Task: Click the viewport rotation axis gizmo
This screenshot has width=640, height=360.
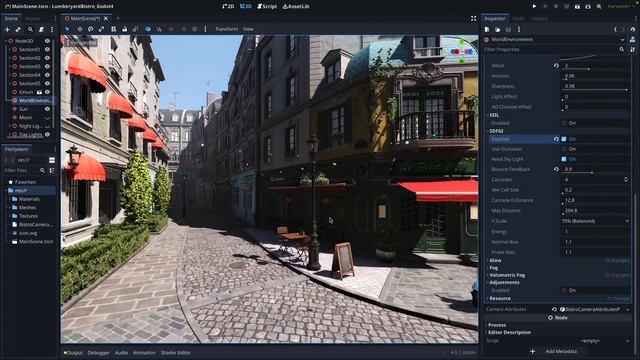Action: (462, 51)
